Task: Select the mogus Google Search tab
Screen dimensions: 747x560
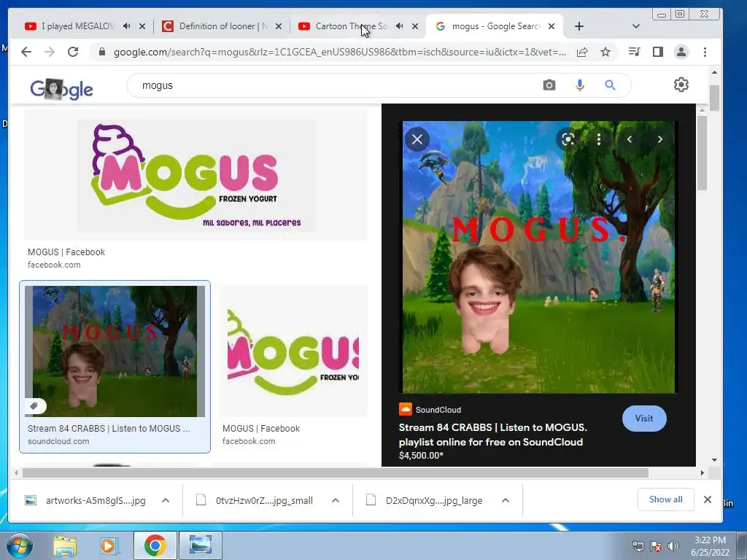Action: (x=495, y=26)
